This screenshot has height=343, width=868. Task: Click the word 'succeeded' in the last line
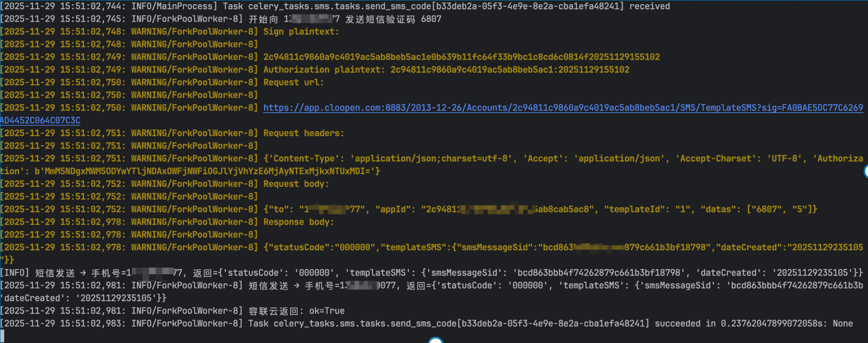tap(677, 324)
